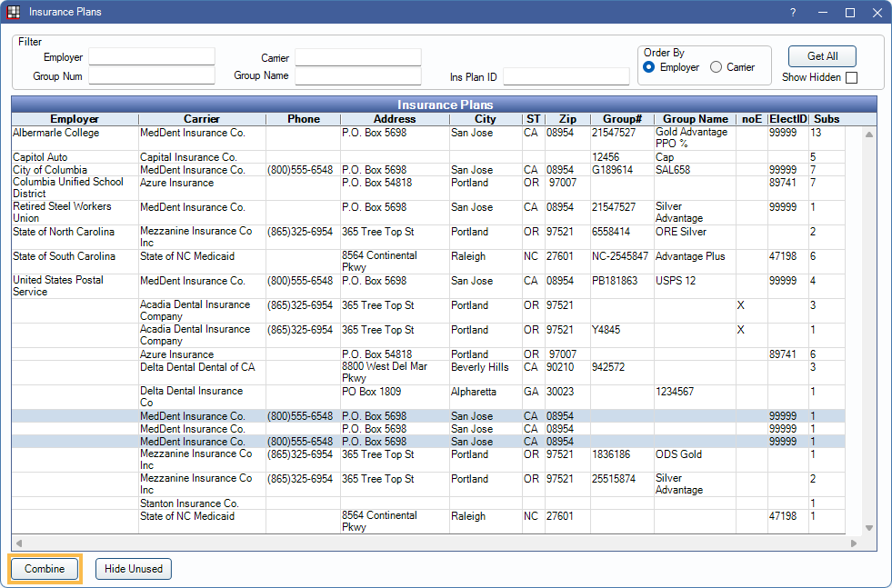Screen dimensions: 892x588
Task: Maximize the Insurance Plans window
Action: coord(850,13)
